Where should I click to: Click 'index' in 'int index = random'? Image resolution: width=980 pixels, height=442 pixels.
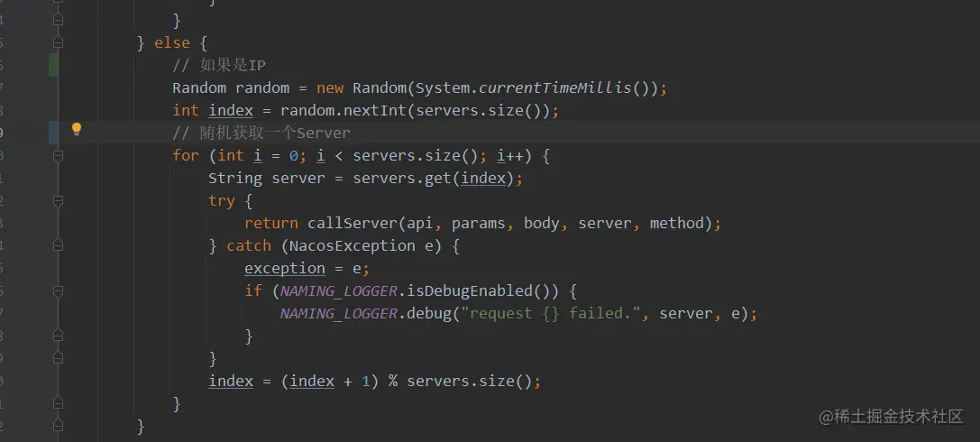[231, 111]
